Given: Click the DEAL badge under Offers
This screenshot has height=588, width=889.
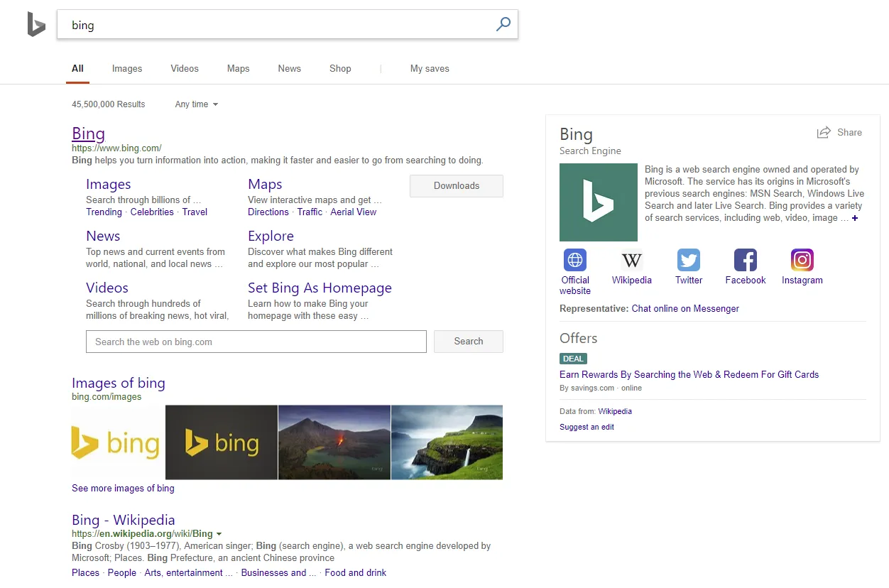Looking at the screenshot, I should 573,359.
